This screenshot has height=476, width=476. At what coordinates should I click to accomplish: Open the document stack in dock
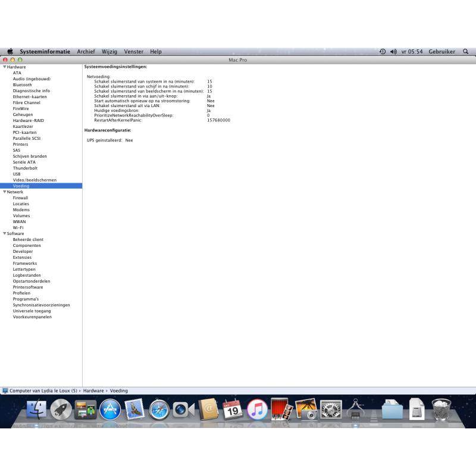click(416, 409)
